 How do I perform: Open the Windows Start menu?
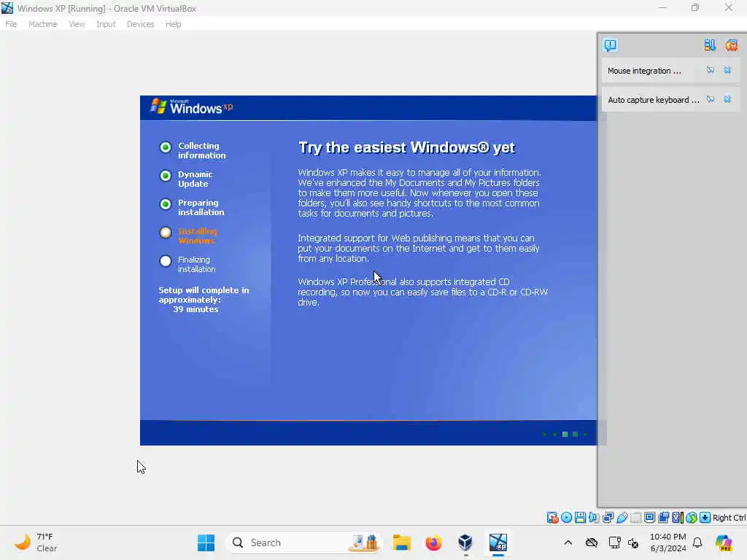(206, 542)
